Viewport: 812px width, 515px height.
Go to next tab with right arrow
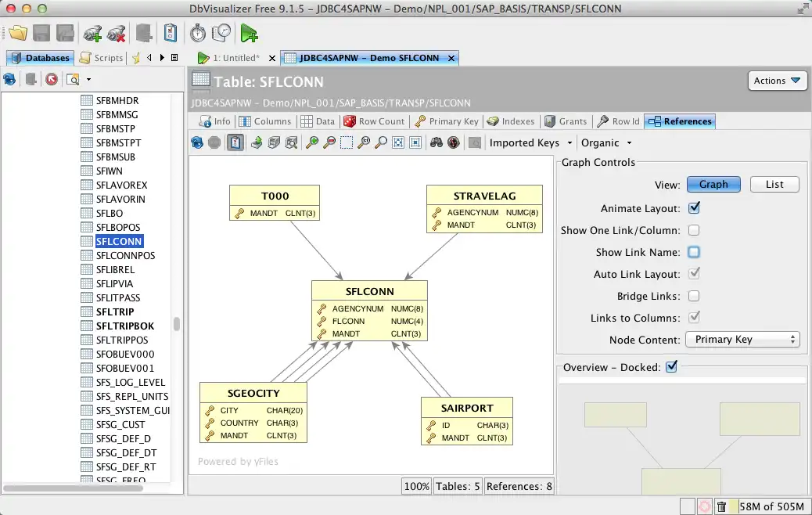162,57
